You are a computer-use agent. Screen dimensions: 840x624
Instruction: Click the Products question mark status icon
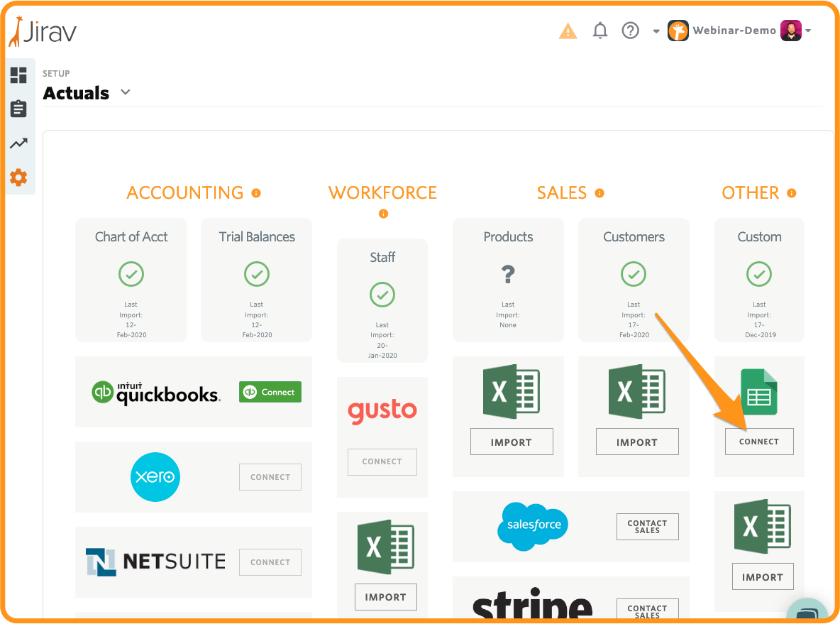coord(508,275)
